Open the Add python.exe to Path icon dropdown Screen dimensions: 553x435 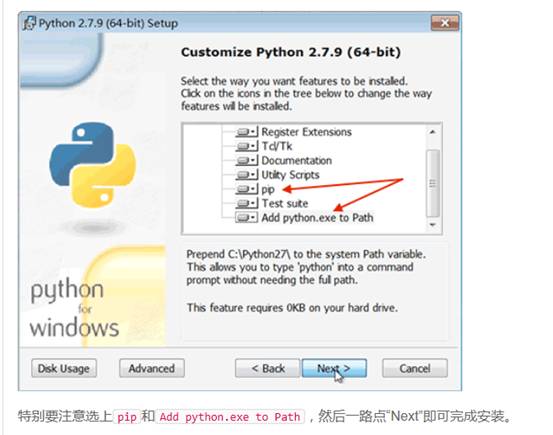[x=247, y=218]
